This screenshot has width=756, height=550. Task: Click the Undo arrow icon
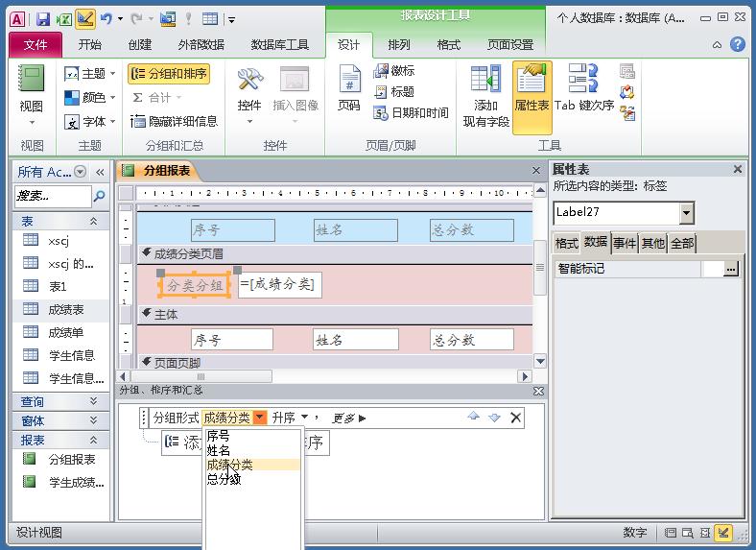tap(106, 19)
